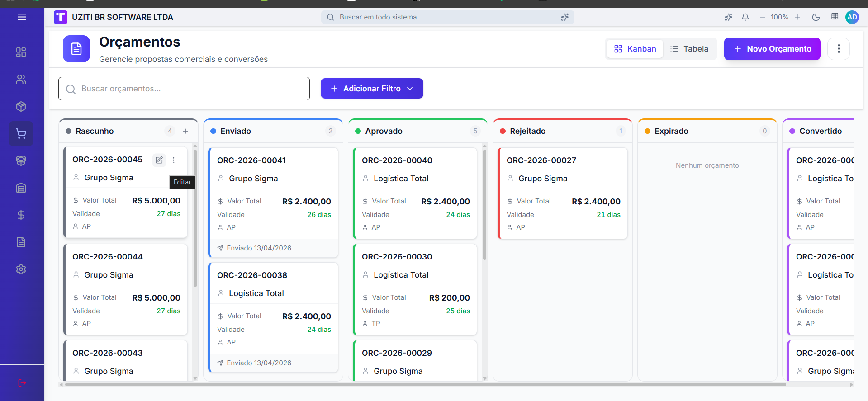Click the shopping cart sidebar icon
Screen dimensions: 868x401
click(21, 134)
